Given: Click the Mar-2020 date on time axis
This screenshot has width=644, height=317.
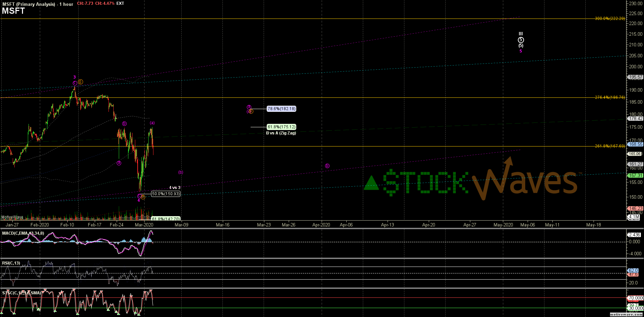Looking at the screenshot, I should [x=144, y=225].
